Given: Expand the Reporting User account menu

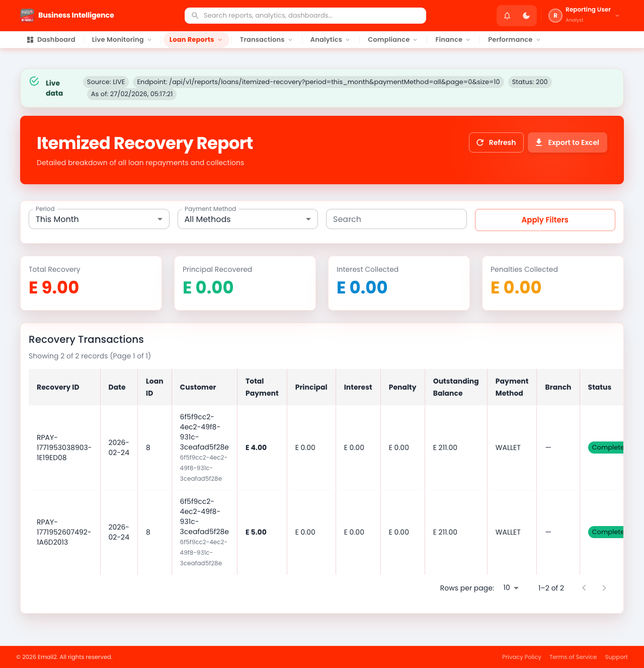Looking at the screenshot, I should point(617,16).
